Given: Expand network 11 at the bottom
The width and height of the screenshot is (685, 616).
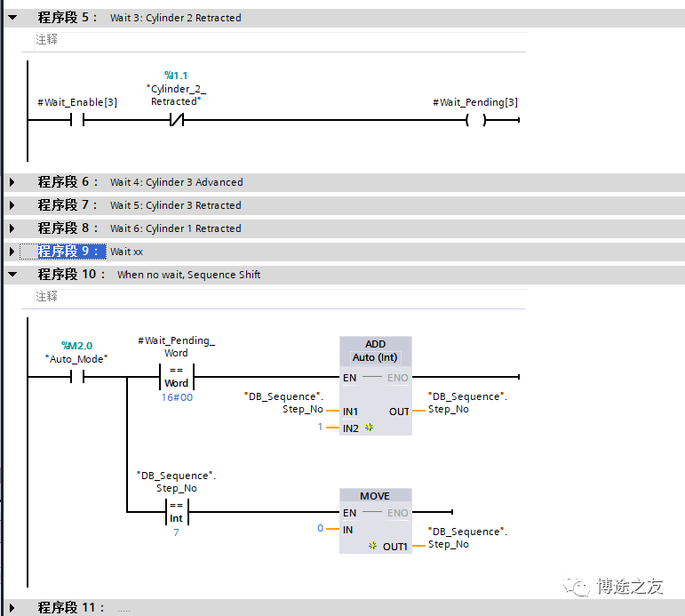Looking at the screenshot, I should pyautogui.click(x=12, y=608).
